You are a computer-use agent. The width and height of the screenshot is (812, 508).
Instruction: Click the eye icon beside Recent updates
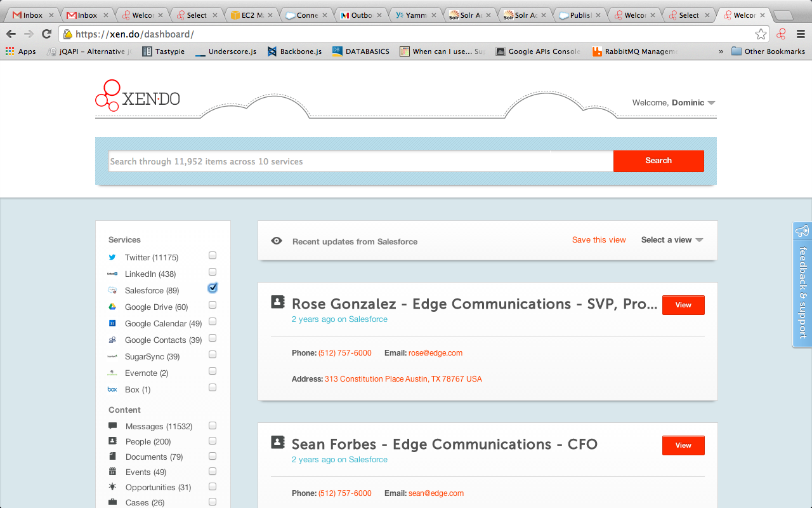(x=277, y=241)
